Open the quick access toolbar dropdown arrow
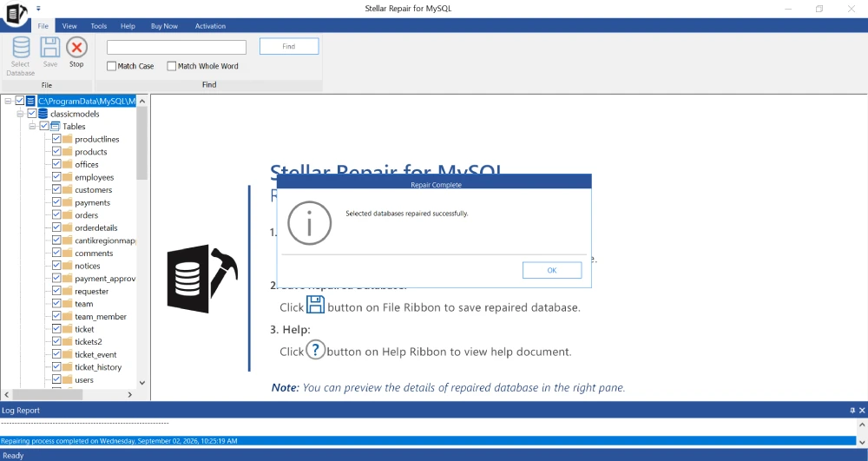 pos(38,9)
